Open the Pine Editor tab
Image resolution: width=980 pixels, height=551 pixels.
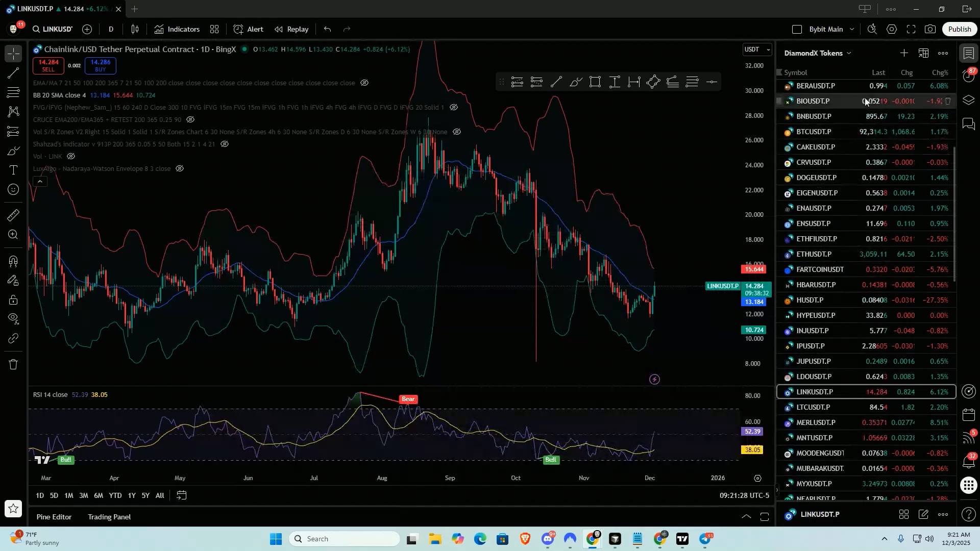coord(54,517)
